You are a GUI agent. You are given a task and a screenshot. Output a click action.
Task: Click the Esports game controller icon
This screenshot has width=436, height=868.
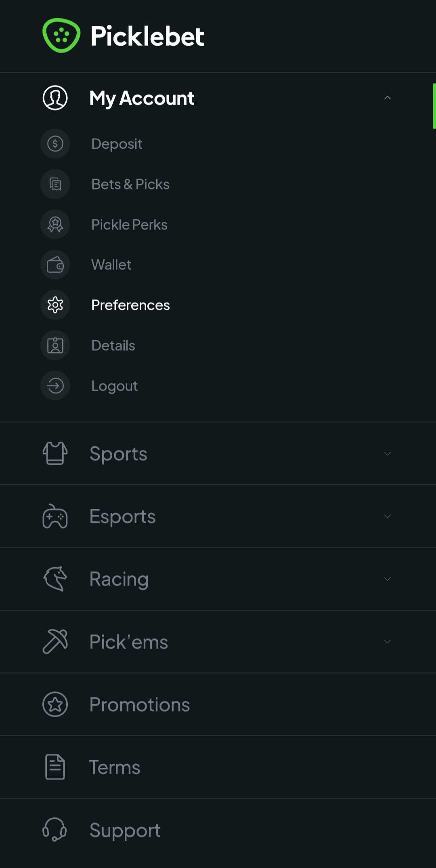point(55,516)
